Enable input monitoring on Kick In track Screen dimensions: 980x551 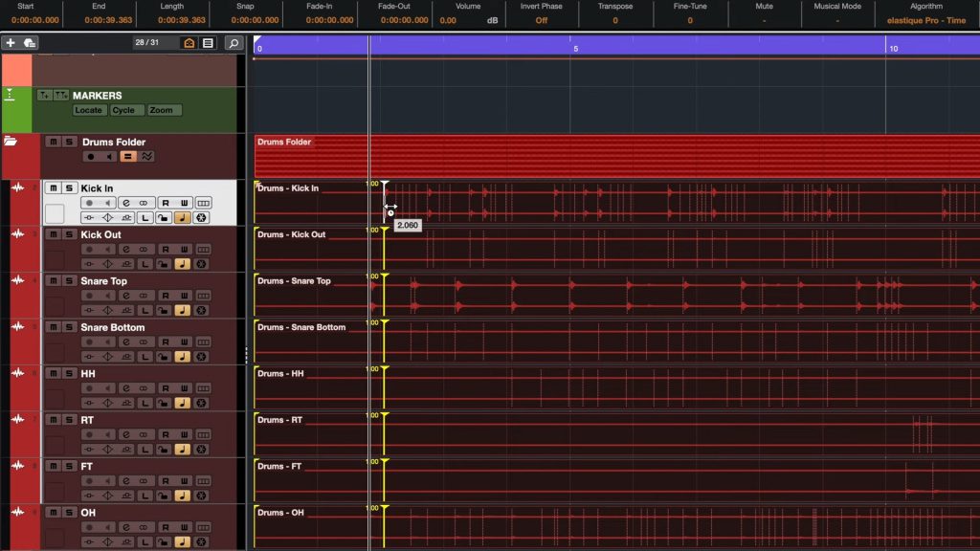pyautogui.click(x=109, y=203)
